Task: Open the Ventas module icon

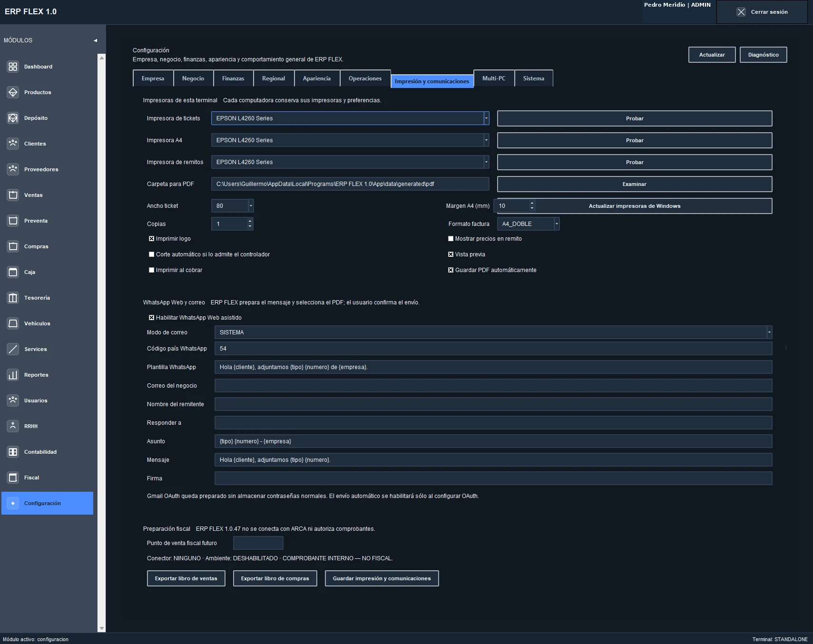Action: pos(13,195)
